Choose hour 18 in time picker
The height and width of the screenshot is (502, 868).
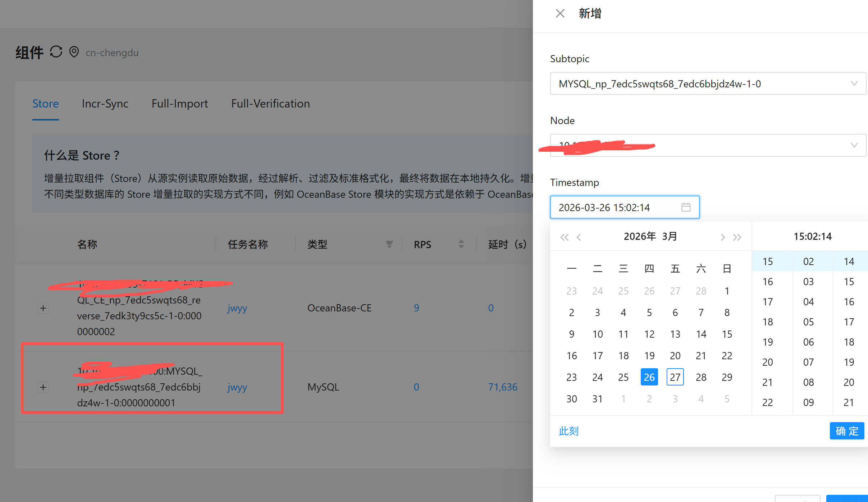[768, 322]
